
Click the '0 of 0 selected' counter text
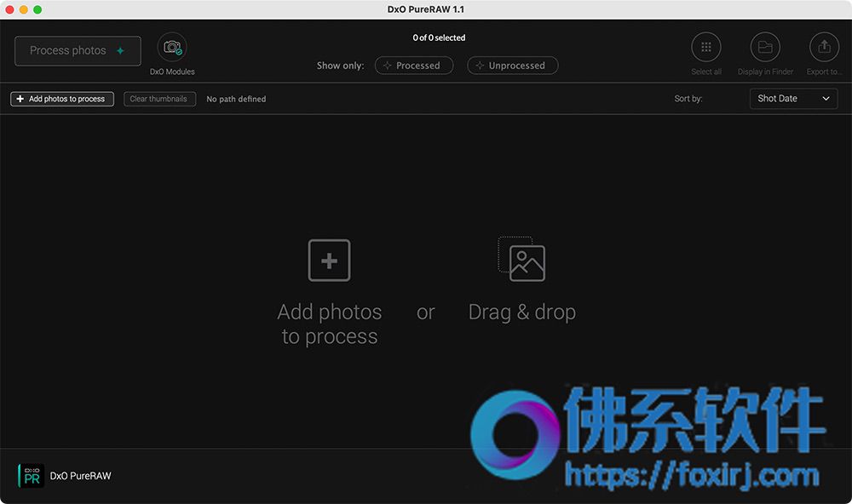point(439,37)
